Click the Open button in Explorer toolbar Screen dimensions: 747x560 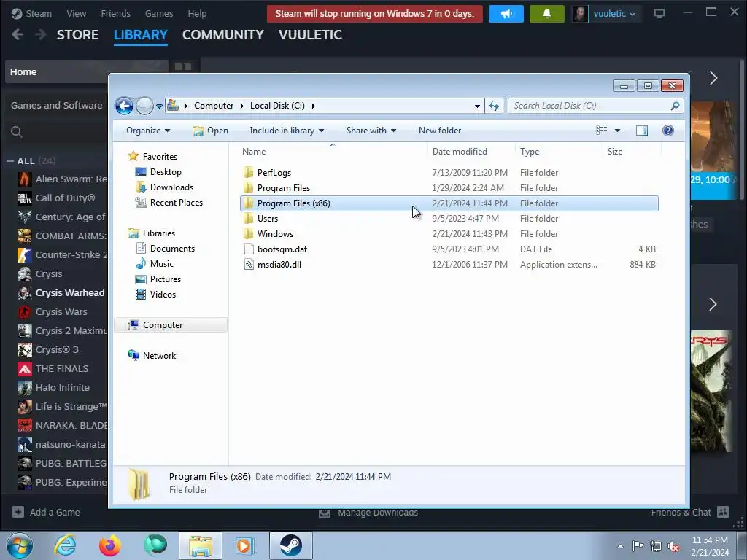pyautogui.click(x=210, y=131)
